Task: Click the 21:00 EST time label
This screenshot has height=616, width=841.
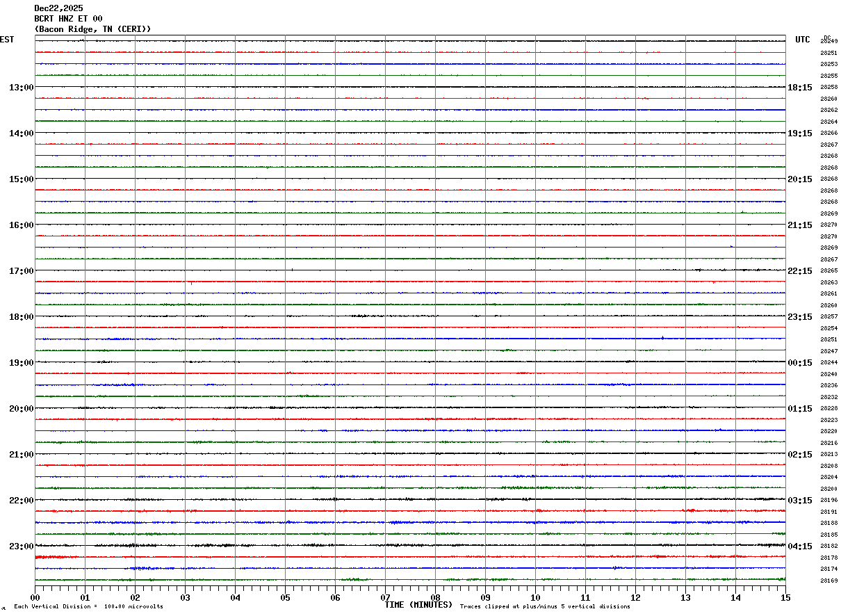Action: pos(21,455)
